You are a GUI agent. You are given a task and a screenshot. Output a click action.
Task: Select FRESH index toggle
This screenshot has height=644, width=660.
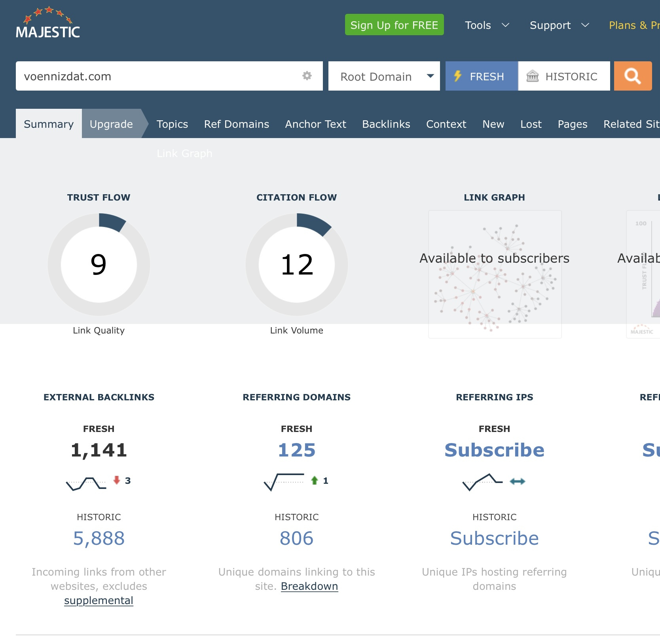[x=482, y=76]
